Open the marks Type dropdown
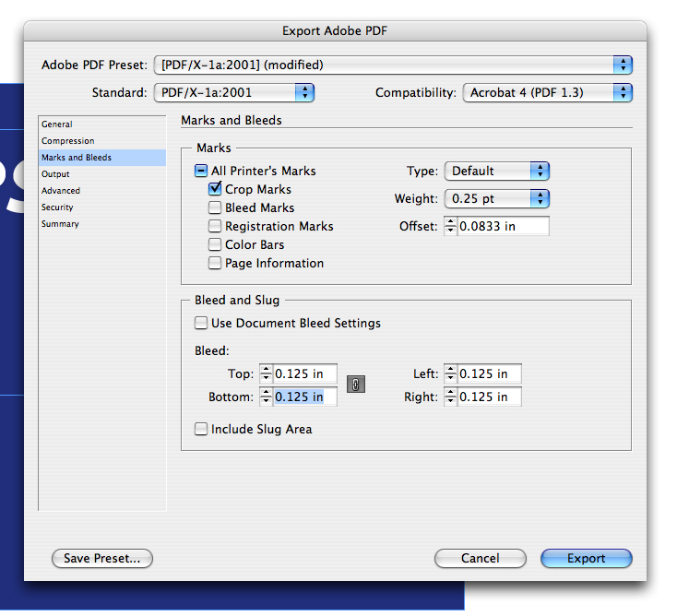 [497, 171]
